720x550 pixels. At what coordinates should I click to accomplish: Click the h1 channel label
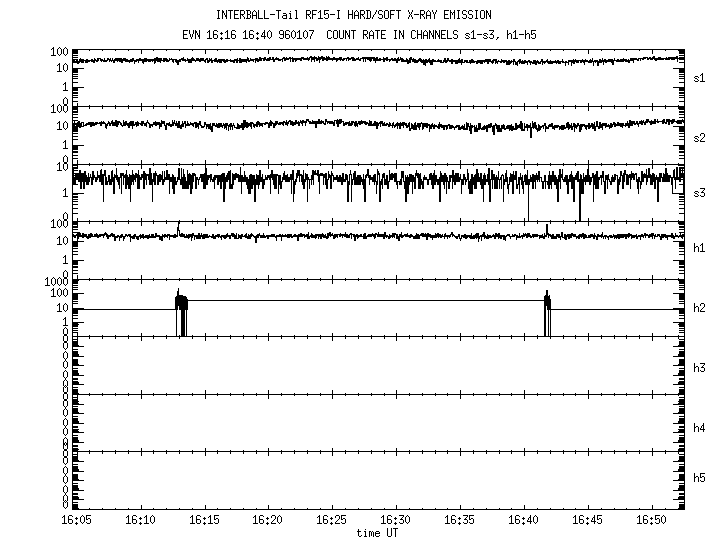700,248
